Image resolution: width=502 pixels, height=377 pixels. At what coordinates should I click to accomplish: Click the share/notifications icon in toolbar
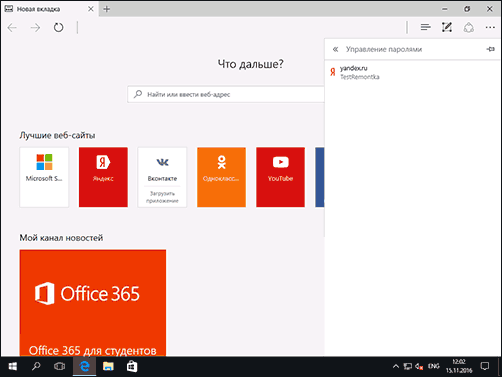468,27
